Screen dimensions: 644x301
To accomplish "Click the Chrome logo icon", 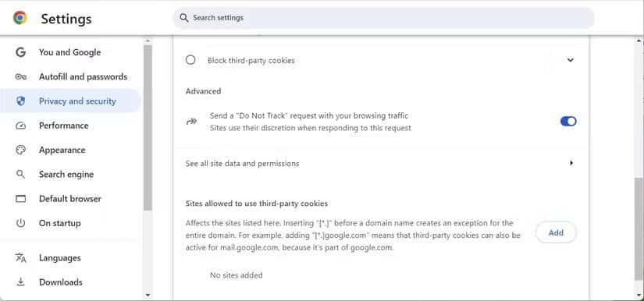I will (x=20, y=18).
